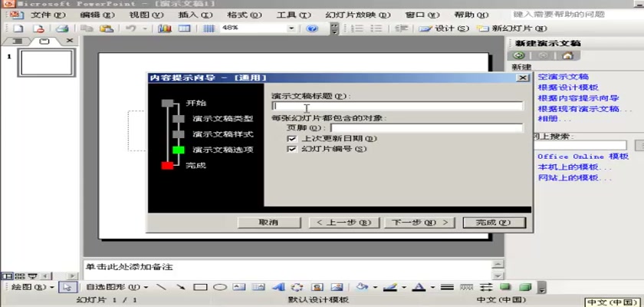Switch to the Outline tab
Screen dimensions: 644x307
click(x=17, y=41)
